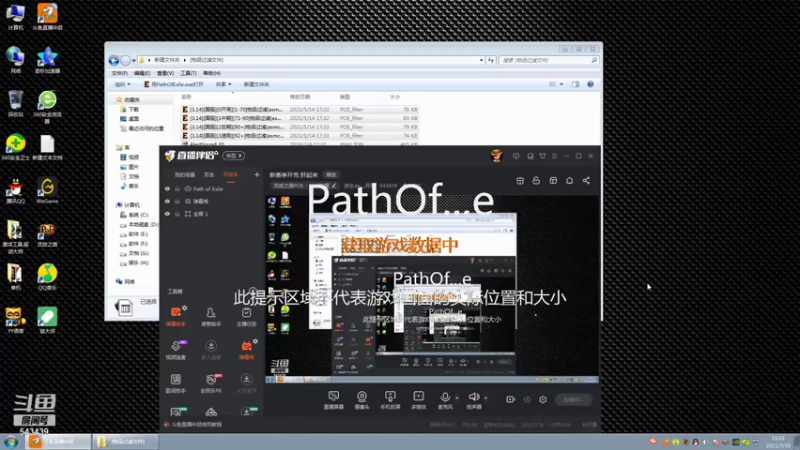
Task: Click the grey broadcast status button
Action: [574, 399]
